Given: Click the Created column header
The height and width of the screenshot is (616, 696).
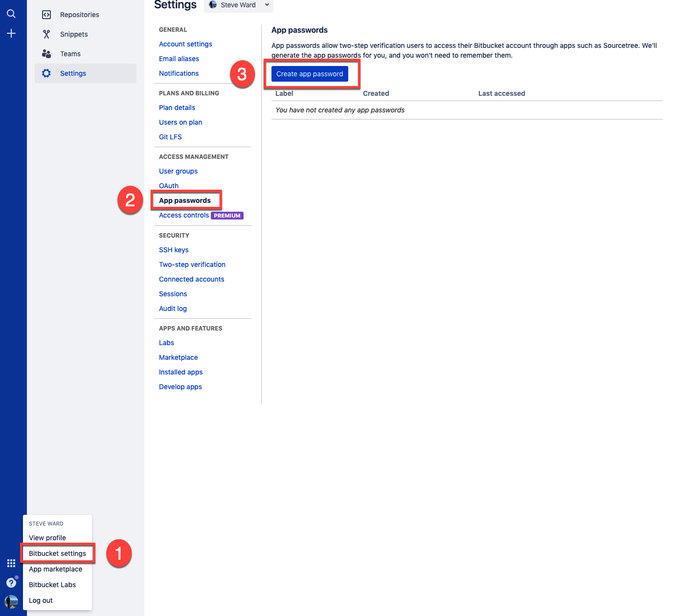Looking at the screenshot, I should click(376, 93).
